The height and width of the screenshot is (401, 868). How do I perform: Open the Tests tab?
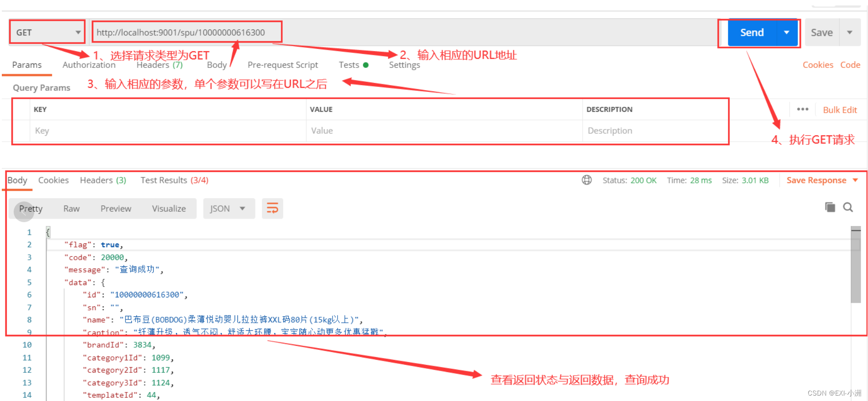click(353, 65)
